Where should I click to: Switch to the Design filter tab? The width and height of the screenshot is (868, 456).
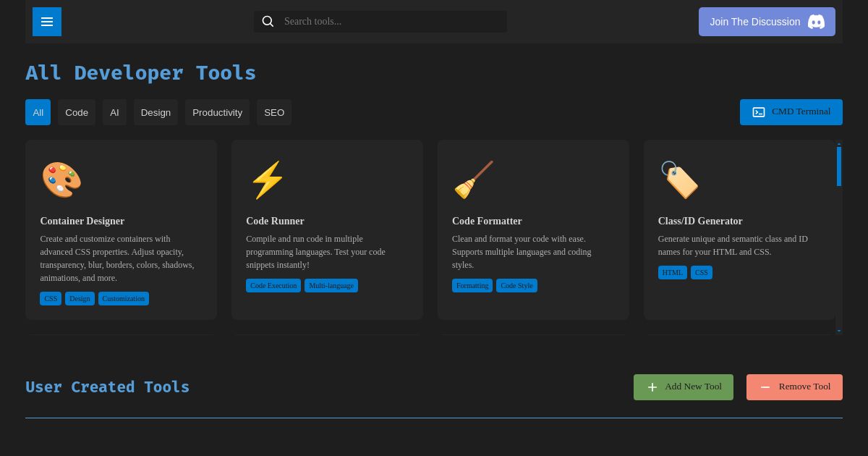tap(156, 112)
